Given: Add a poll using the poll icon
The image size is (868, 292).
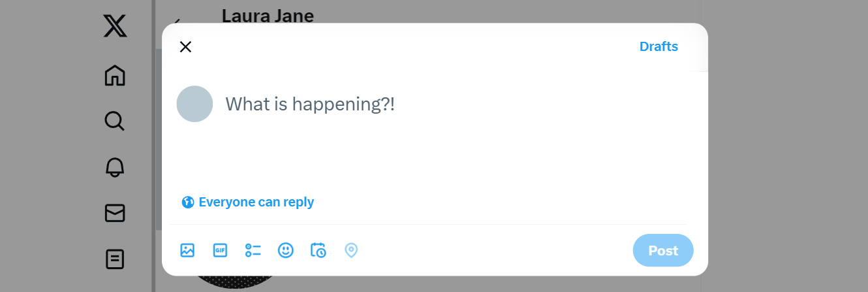Looking at the screenshot, I should [253, 250].
